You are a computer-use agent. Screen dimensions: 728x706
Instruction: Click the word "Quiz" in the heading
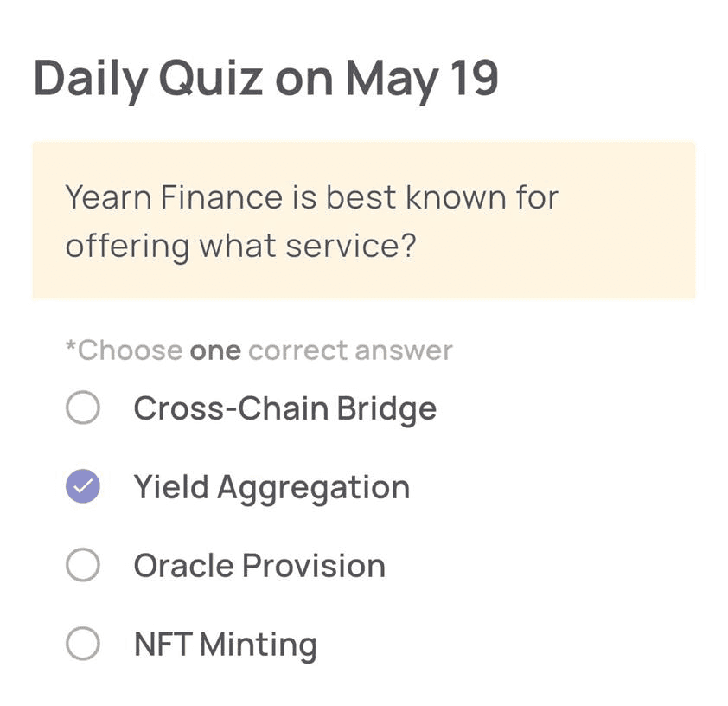click(211, 79)
